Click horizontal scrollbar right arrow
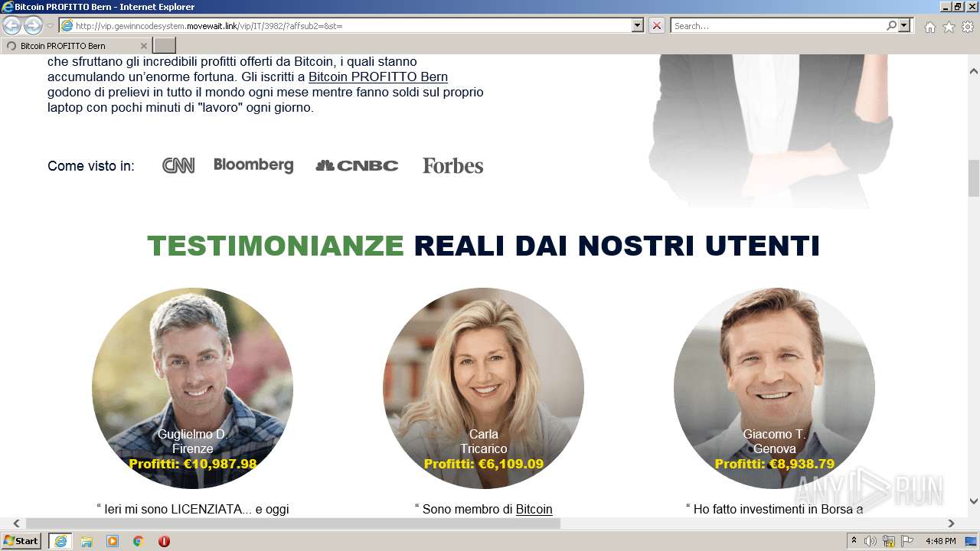This screenshot has width=980, height=551. 952,523
